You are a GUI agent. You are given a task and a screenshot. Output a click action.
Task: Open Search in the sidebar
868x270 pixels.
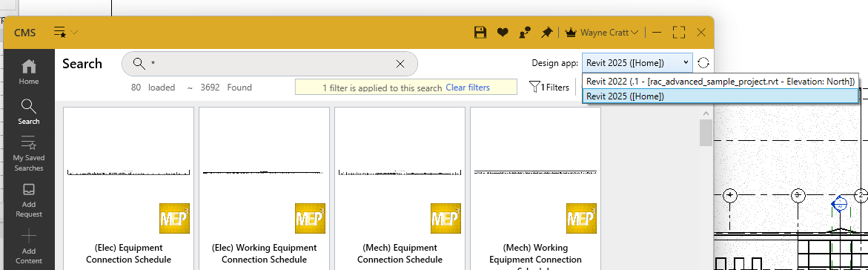coord(29,112)
